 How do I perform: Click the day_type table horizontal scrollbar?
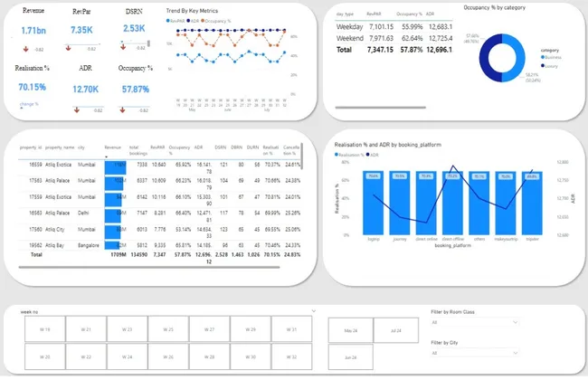[x=380, y=108]
